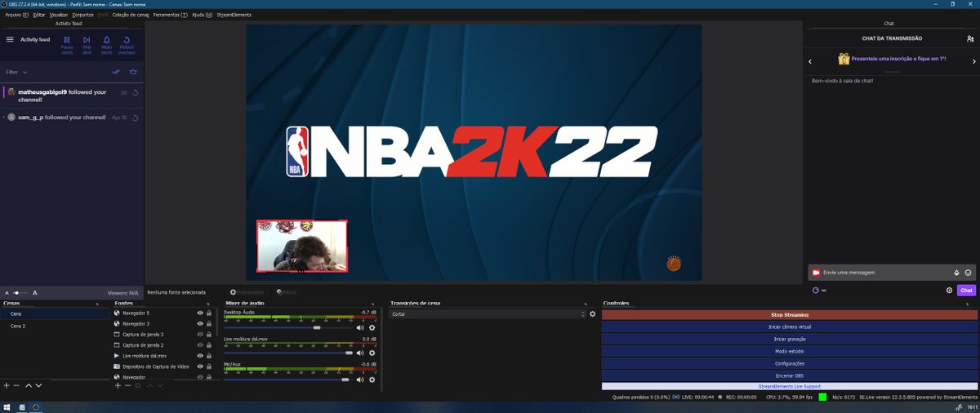
Task: Move the scene down in Cenas panel
Action: [38, 384]
